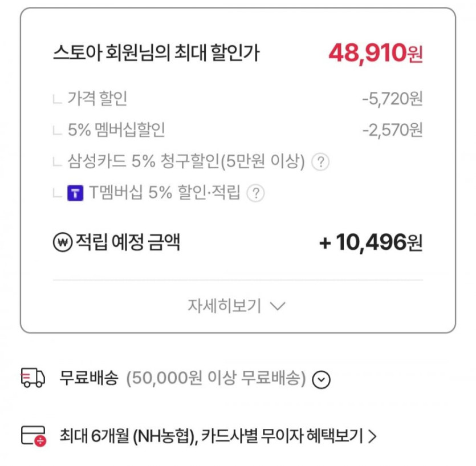Click the free delivery truck icon

(32, 378)
